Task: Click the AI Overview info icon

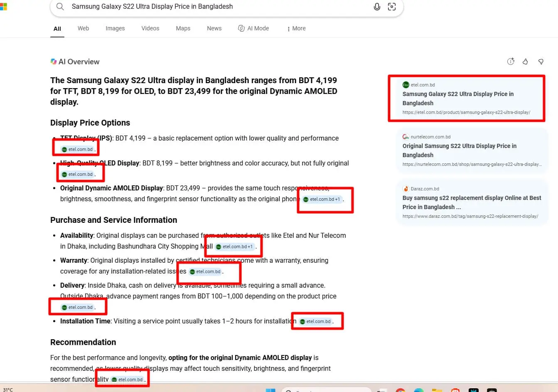Action: (x=511, y=62)
